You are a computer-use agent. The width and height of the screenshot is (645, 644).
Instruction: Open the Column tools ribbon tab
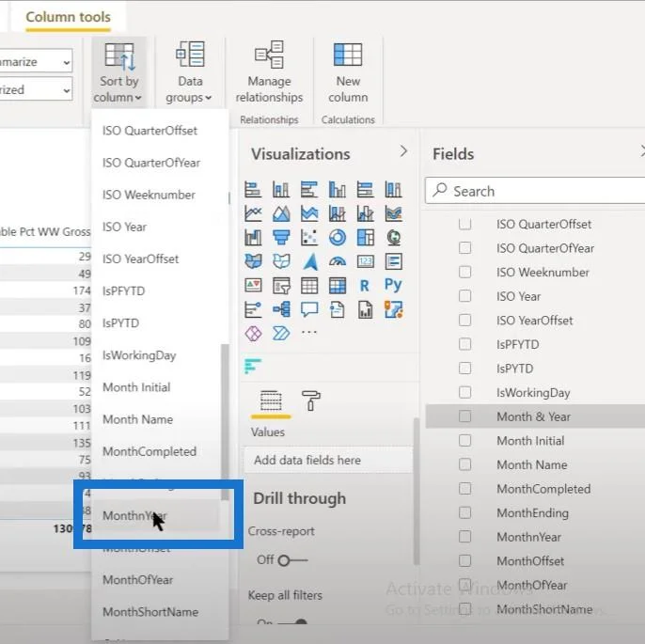(x=69, y=17)
